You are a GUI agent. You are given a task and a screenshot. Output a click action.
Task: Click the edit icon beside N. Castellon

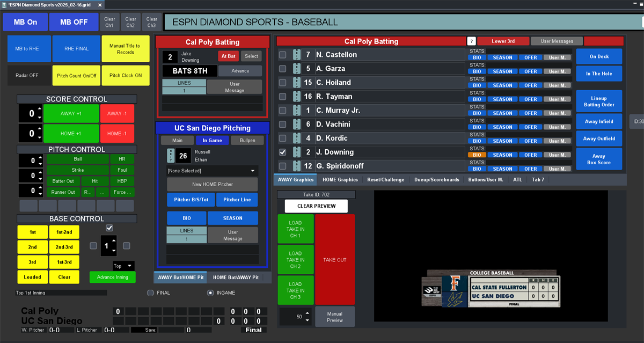[x=296, y=55]
